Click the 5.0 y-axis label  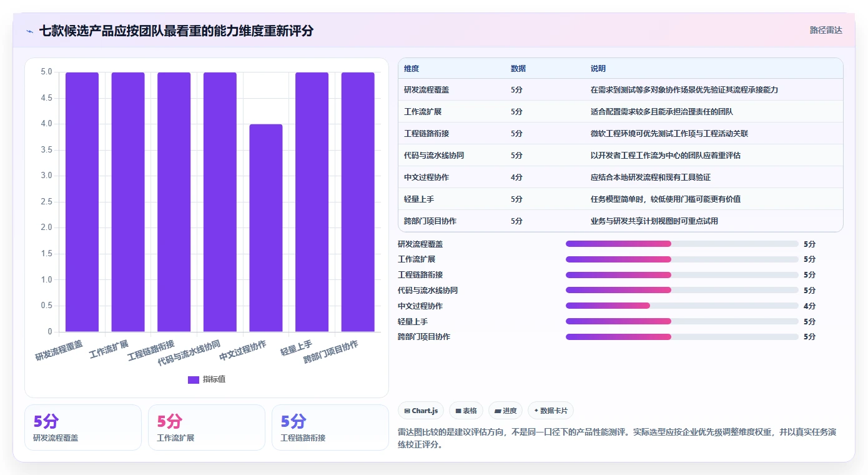pyautogui.click(x=47, y=72)
